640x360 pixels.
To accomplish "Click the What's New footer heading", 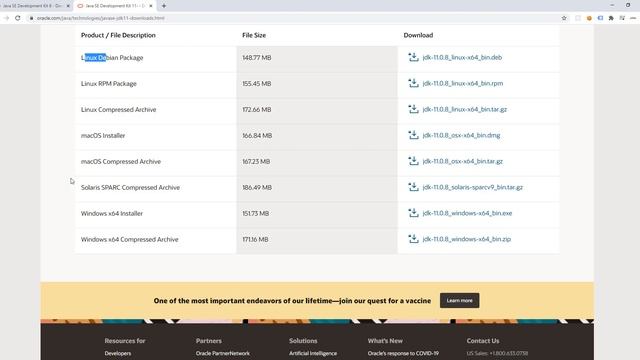I will pos(385,340).
